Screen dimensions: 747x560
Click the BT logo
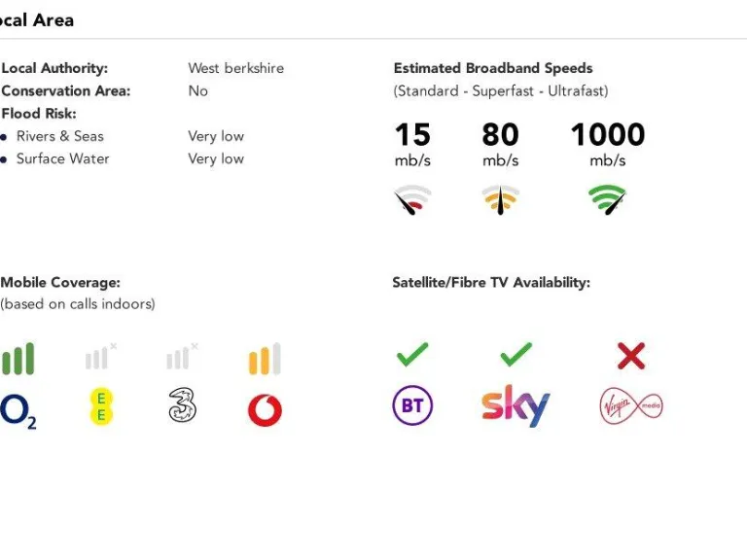(412, 405)
